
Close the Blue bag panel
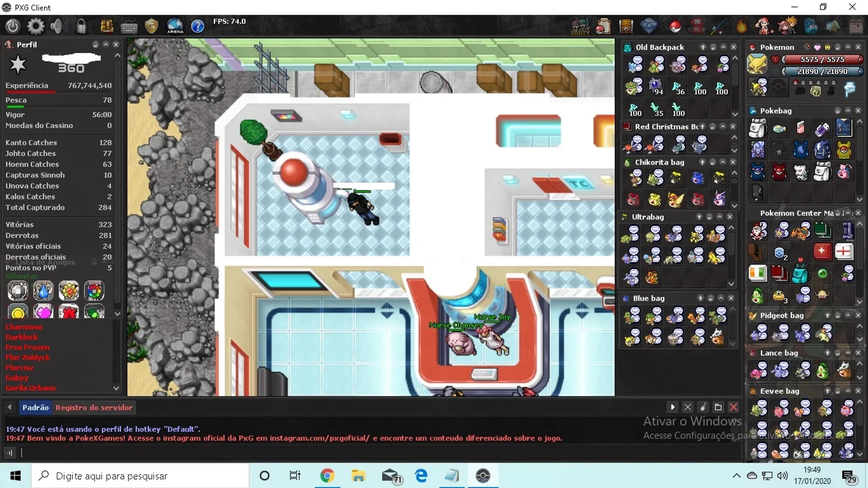click(x=731, y=298)
